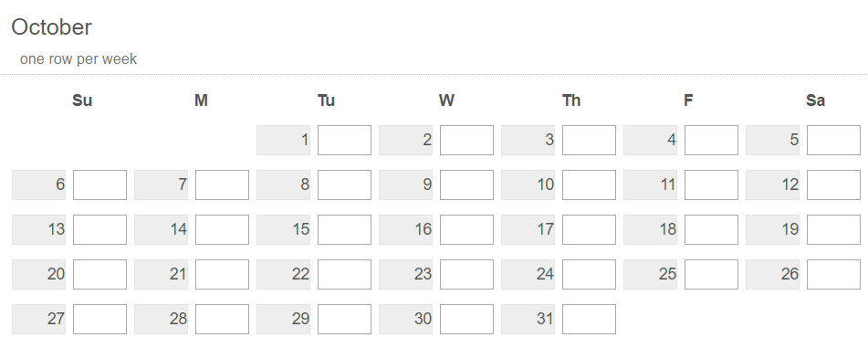Focus the input box beside day 26

coord(833,275)
